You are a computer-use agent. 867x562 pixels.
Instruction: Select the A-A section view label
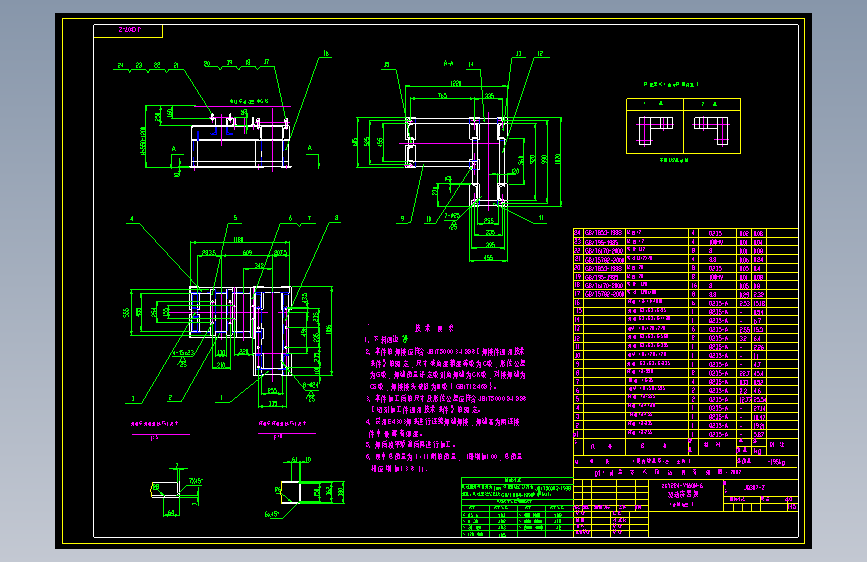tap(448, 64)
